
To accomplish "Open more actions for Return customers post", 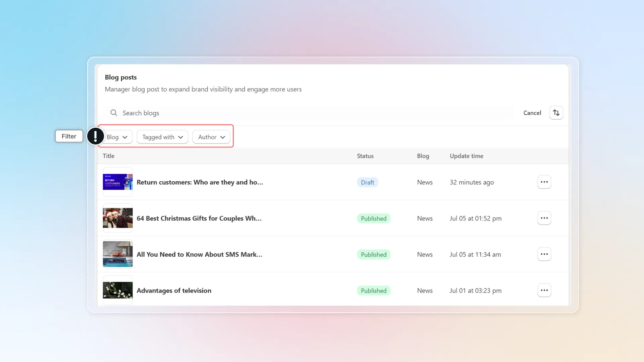I will tap(544, 182).
